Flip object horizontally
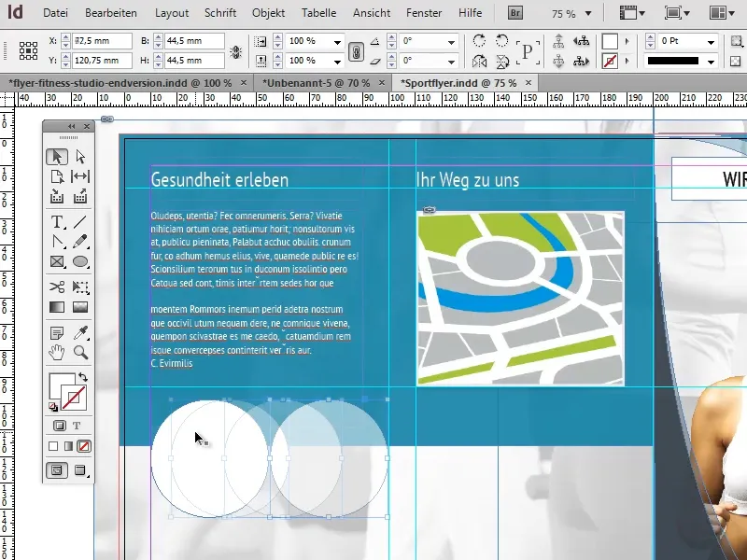The image size is (747, 560). [x=479, y=61]
